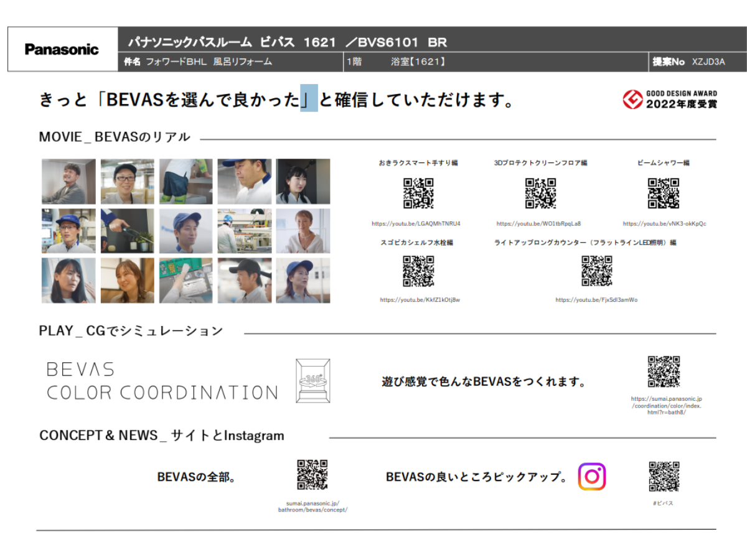The image size is (747, 560).
Task: Click the Instagram logo icon
Action: pos(591,477)
